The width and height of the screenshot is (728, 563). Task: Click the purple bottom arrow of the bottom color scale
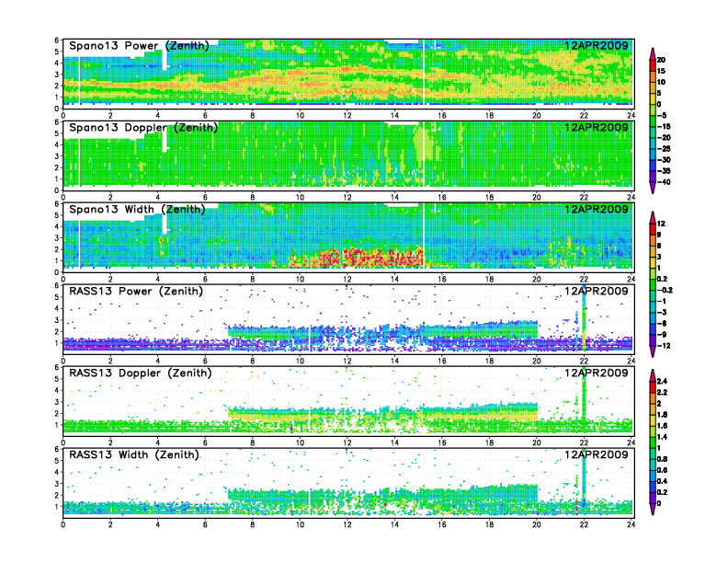[x=653, y=509]
